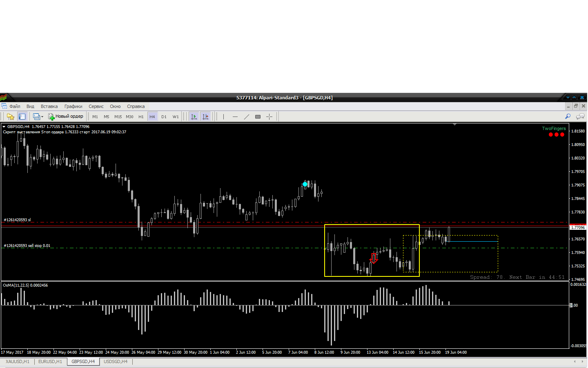Select the horizontal line drawing tool
The height and width of the screenshot is (368, 588).
coord(235,117)
